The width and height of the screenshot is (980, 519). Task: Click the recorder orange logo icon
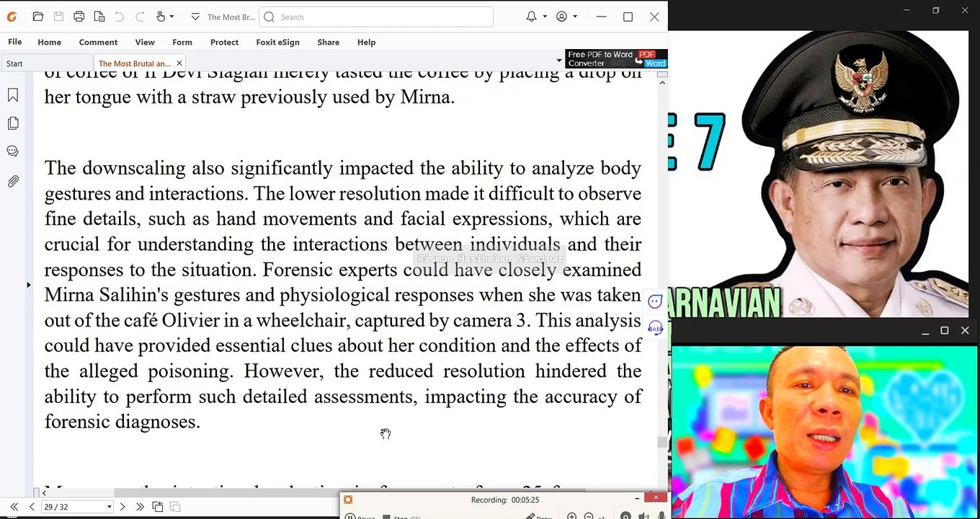(348, 500)
